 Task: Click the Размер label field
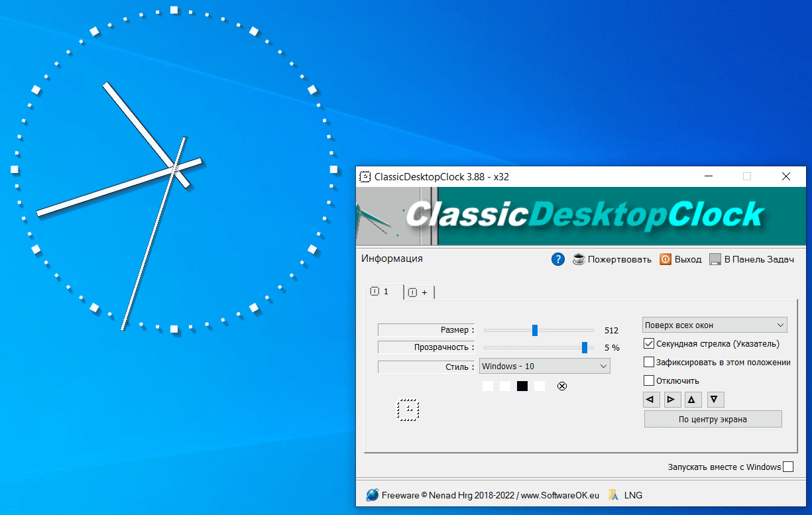click(x=427, y=330)
